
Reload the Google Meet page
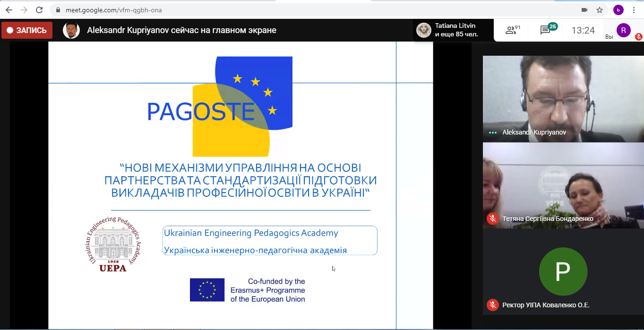[x=39, y=10]
